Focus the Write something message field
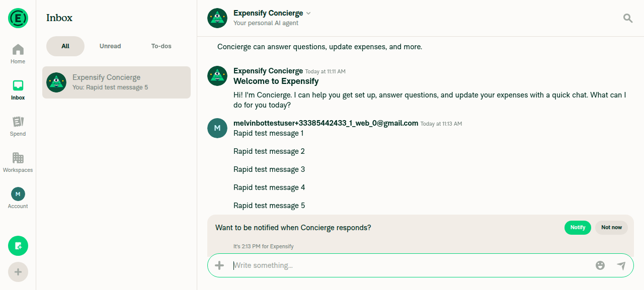This screenshot has width=644, height=290. (x=410, y=265)
